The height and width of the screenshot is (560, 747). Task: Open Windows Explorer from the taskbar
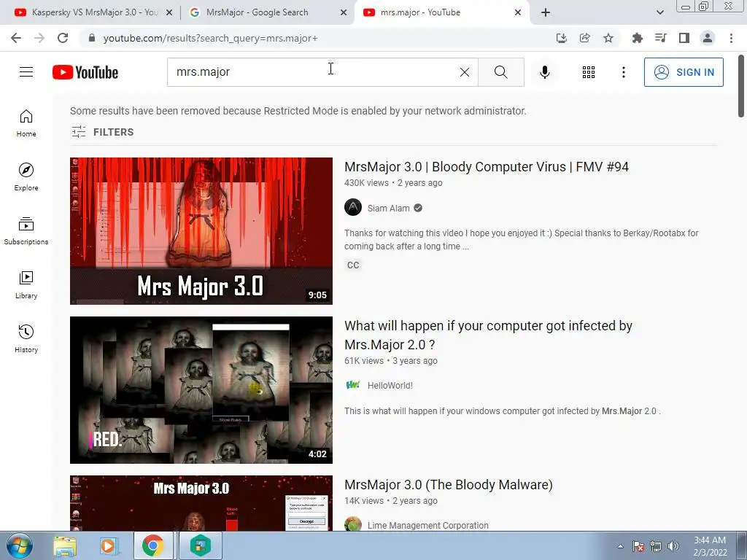point(65,545)
